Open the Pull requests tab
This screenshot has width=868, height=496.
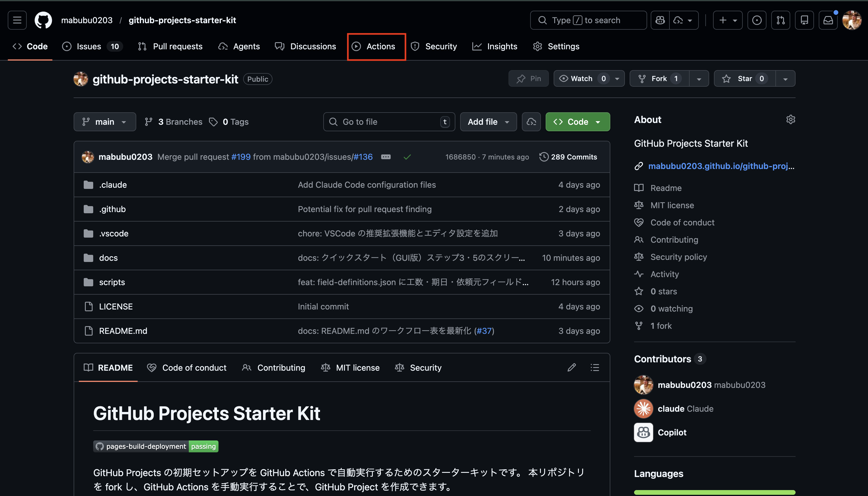[170, 46]
